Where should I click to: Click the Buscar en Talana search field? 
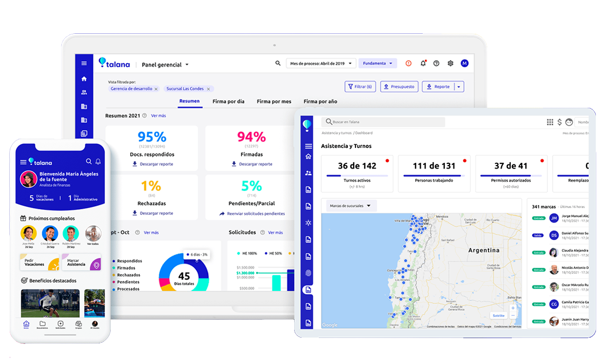point(383,122)
